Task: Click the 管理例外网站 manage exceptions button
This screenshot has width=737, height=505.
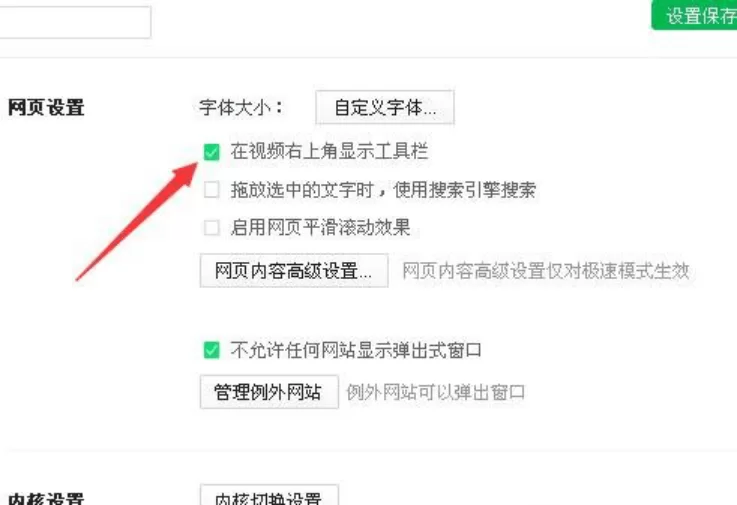Action: [x=269, y=392]
